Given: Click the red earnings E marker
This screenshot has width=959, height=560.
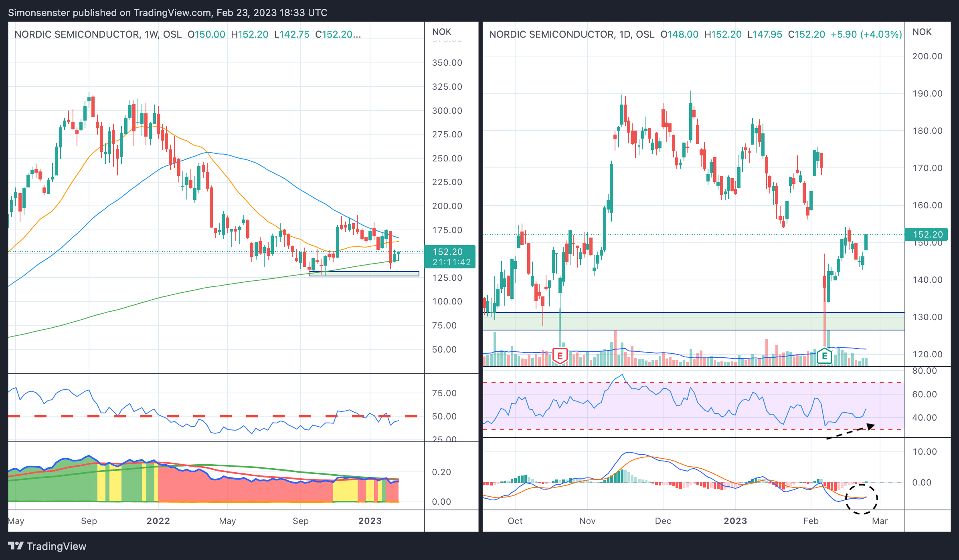Looking at the screenshot, I should (x=560, y=356).
